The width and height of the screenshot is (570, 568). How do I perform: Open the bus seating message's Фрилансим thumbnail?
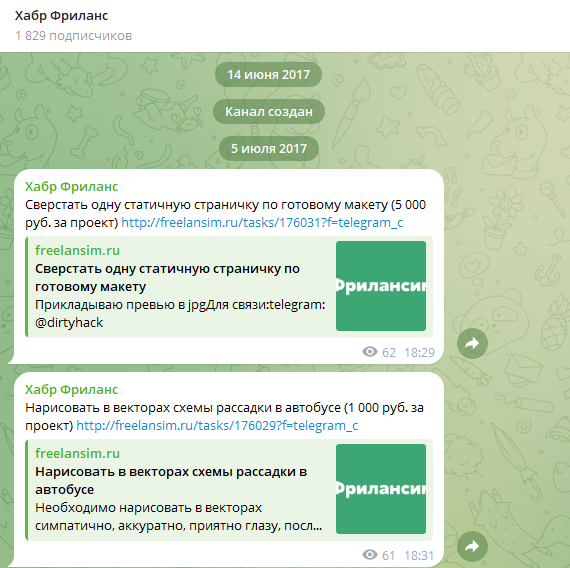(x=381, y=489)
